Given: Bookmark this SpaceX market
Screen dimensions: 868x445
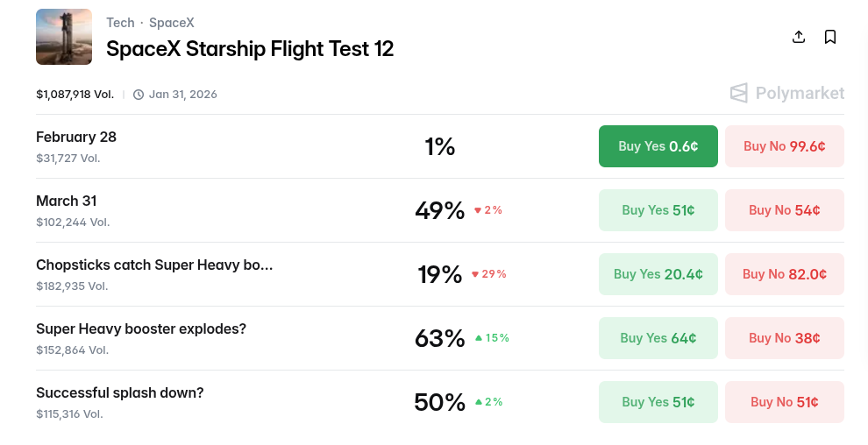Looking at the screenshot, I should tap(830, 37).
